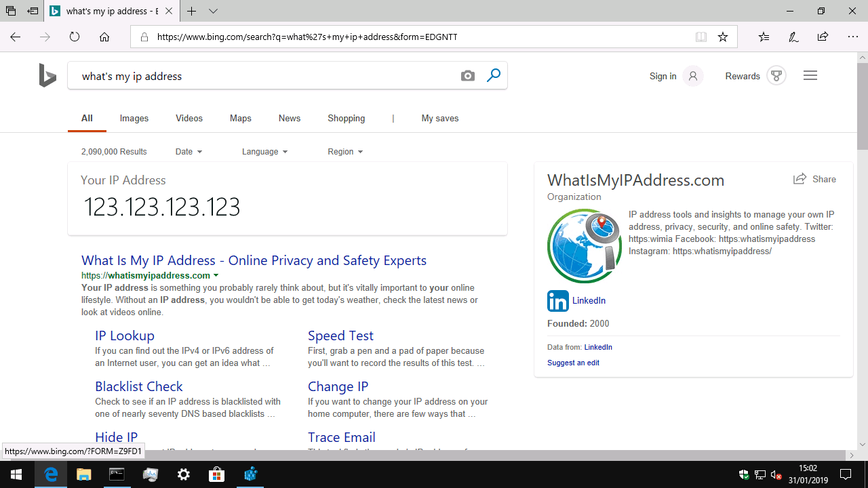Click Suggest an edit link
Screen dimensions: 868x488
573,363
